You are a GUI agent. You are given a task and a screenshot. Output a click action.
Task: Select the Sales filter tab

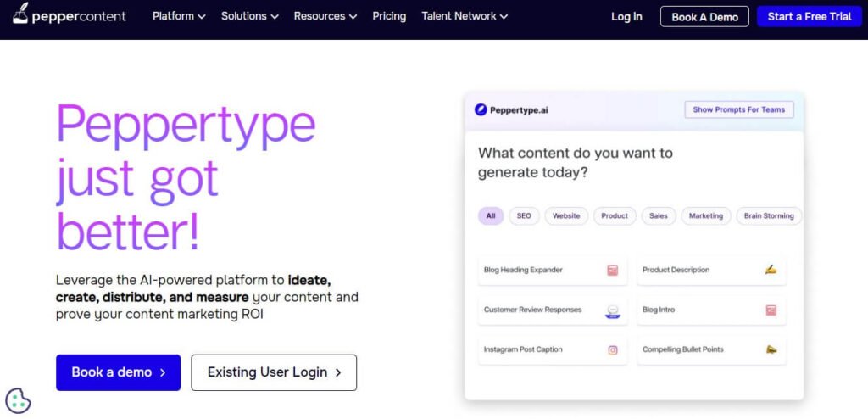[x=658, y=216]
